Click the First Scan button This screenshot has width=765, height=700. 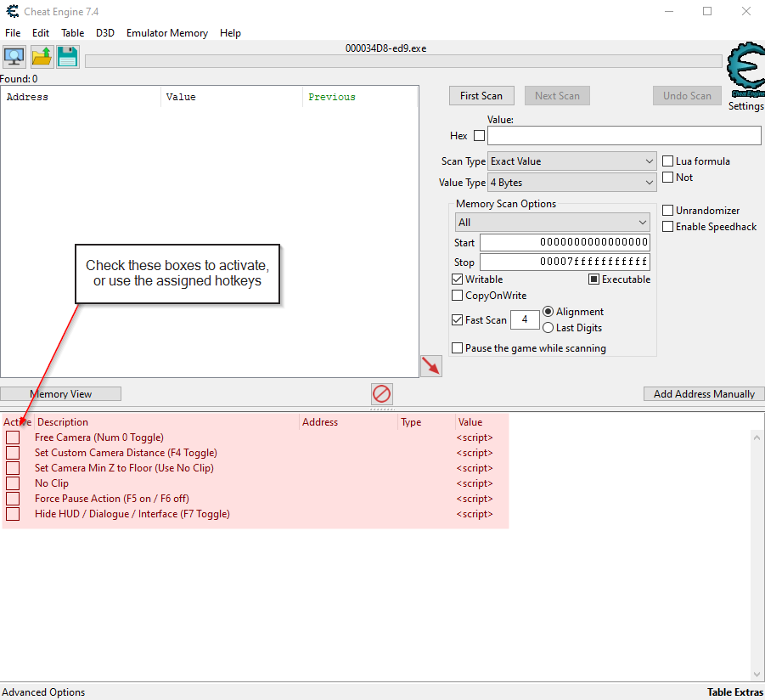(481, 96)
